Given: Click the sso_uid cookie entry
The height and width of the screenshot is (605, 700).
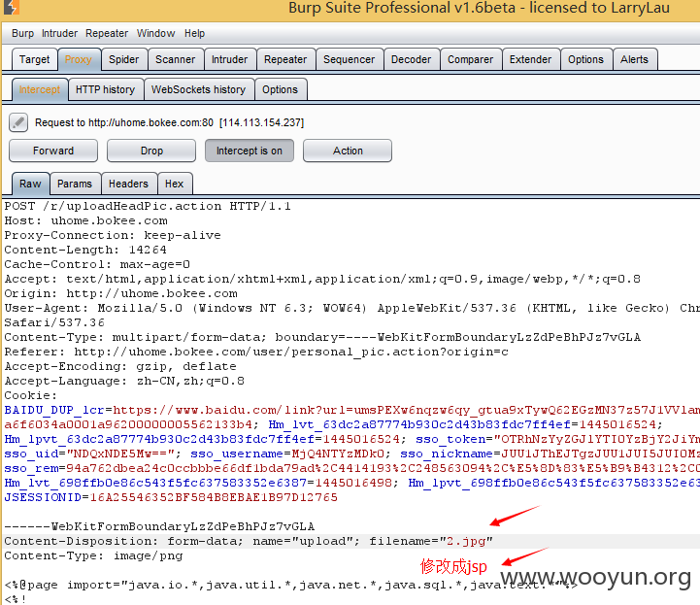Looking at the screenshot, I should 92,454.
